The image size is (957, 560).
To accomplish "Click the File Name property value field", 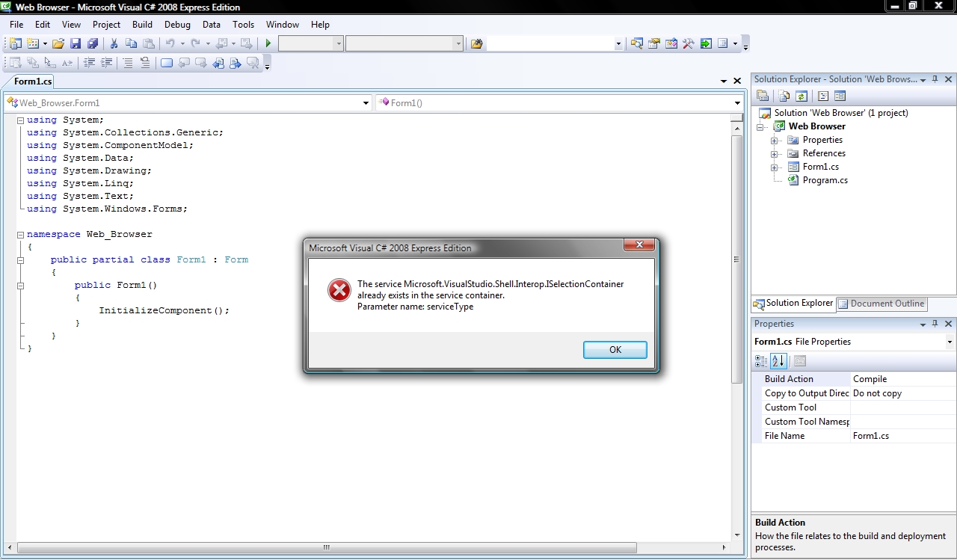I will [x=902, y=436].
